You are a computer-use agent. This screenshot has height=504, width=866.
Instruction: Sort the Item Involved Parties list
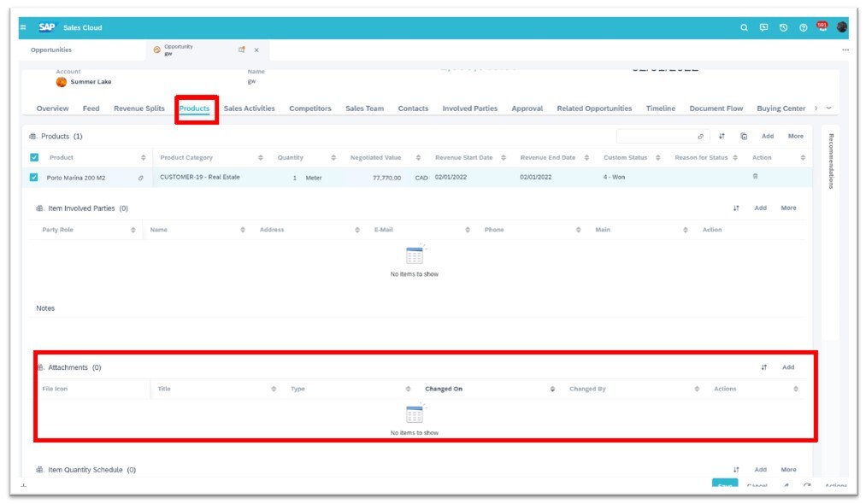736,208
